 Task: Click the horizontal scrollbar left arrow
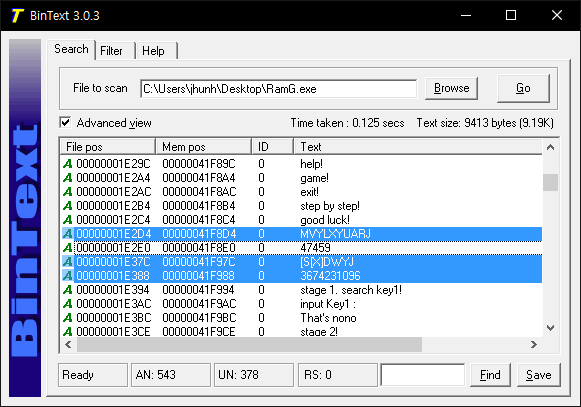(68, 345)
